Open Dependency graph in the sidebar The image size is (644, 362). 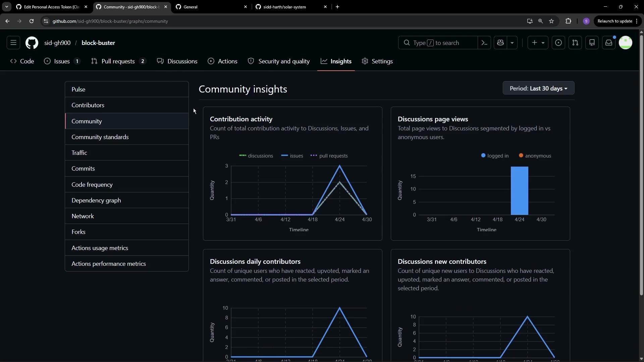(x=127, y=200)
